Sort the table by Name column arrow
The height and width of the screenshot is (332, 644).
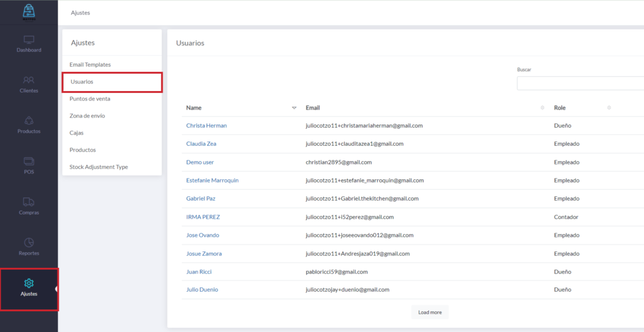294,108
